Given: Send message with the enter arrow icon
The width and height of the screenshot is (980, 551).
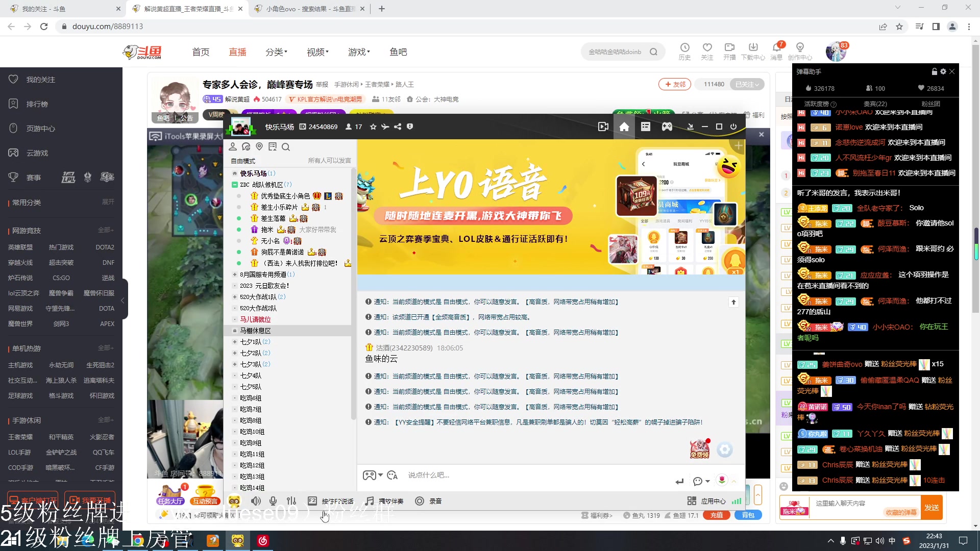Looking at the screenshot, I should 679,481.
